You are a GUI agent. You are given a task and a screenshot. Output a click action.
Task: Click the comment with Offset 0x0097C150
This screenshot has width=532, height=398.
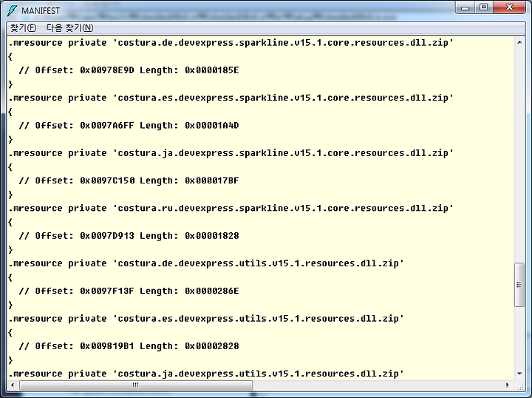click(x=129, y=181)
